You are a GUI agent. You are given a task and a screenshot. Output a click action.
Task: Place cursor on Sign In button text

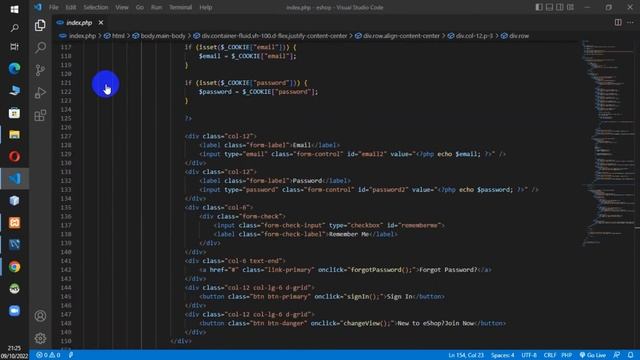pos(400,297)
